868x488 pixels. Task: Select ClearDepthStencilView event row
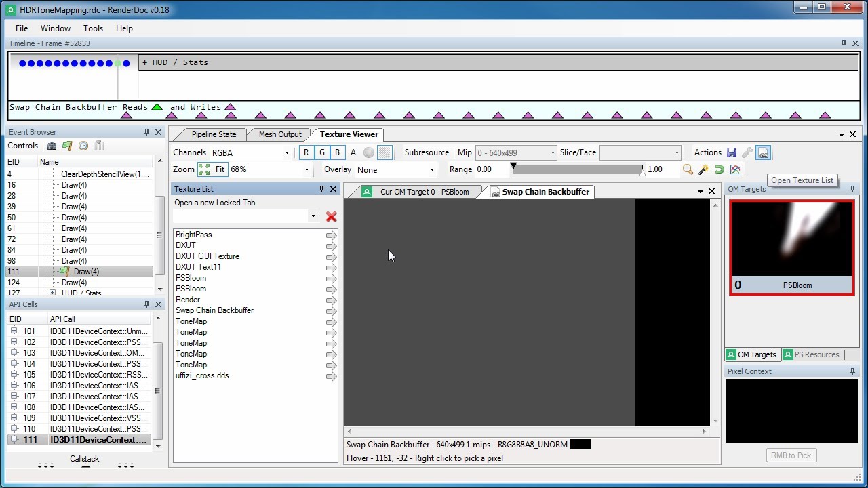tap(79, 174)
